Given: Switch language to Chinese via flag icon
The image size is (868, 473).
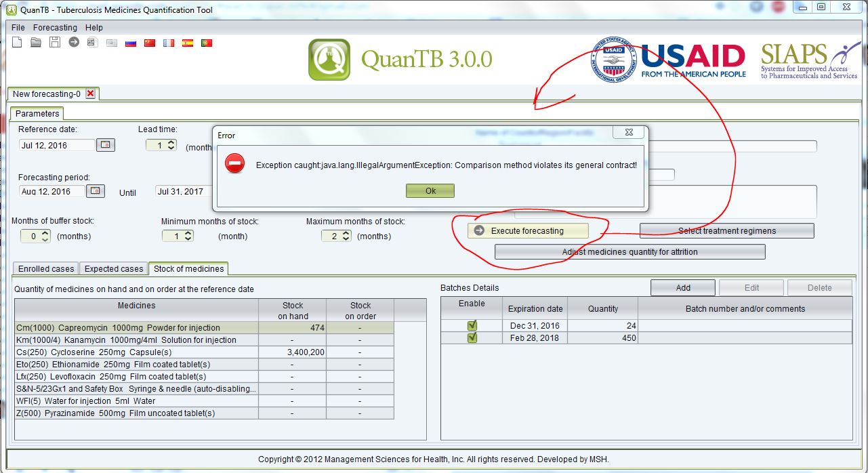Looking at the screenshot, I should pos(150,43).
